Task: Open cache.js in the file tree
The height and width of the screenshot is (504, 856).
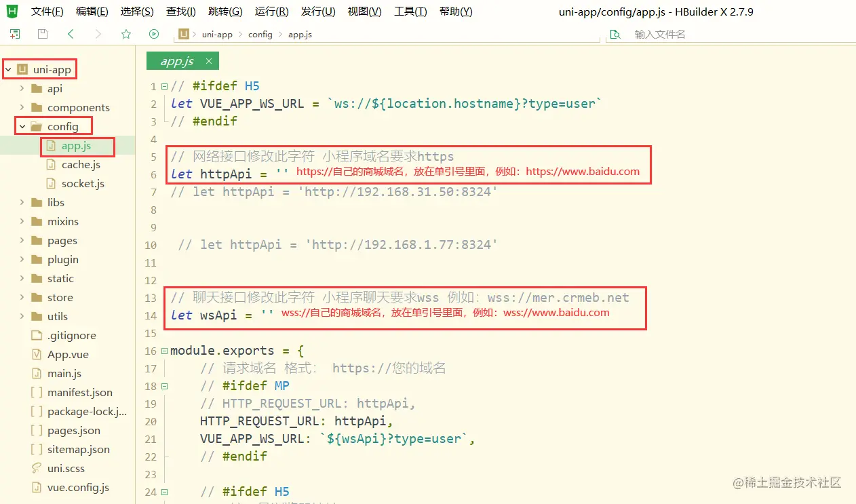Action: [81, 164]
